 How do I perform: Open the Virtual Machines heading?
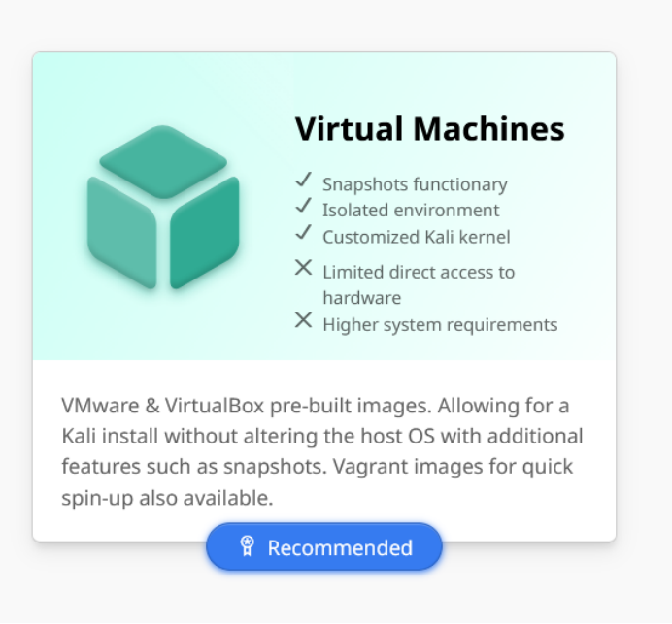430,128
